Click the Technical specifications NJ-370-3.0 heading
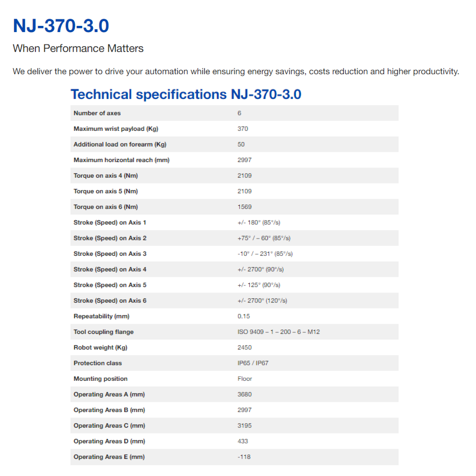476x476 pixels. [186, 94]
